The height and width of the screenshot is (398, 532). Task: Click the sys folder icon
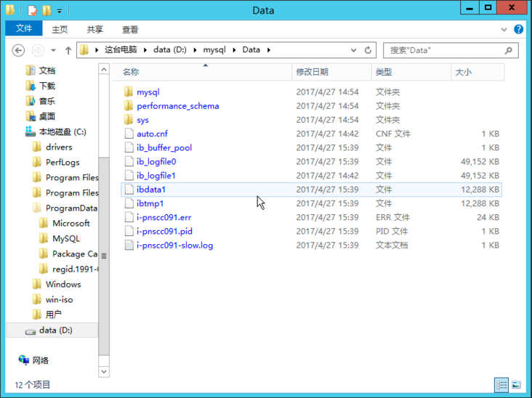coord(128,120)
